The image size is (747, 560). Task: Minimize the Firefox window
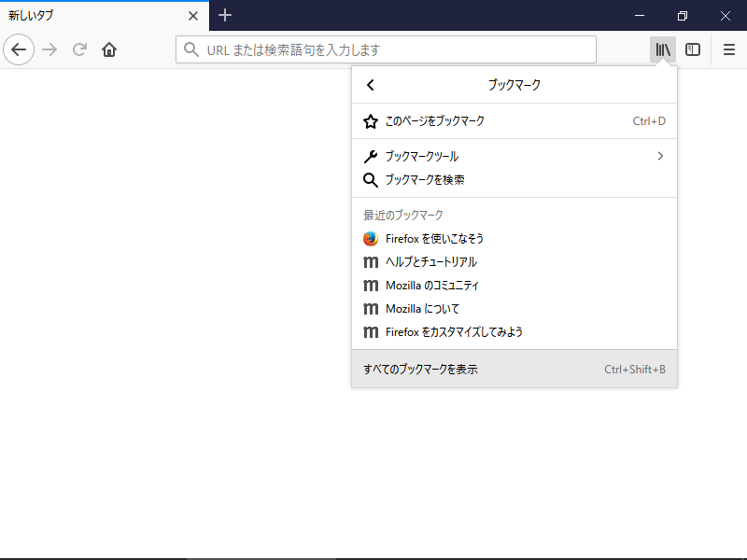pos(640,16)
